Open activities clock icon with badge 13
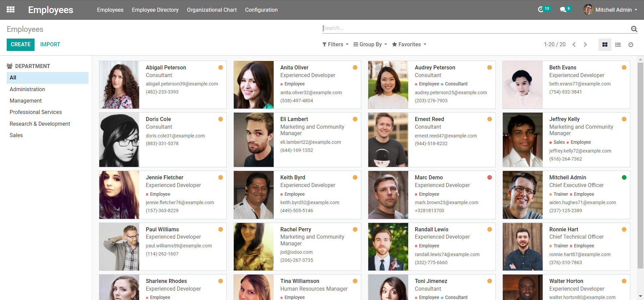644x300 pixels. [544, 9]
